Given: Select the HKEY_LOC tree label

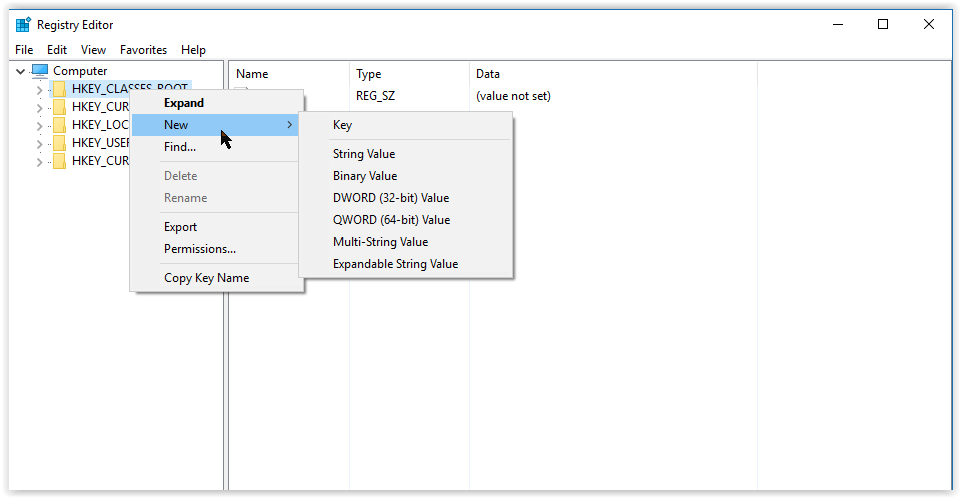Looking at the screenshot, I should tap(101, 125).
